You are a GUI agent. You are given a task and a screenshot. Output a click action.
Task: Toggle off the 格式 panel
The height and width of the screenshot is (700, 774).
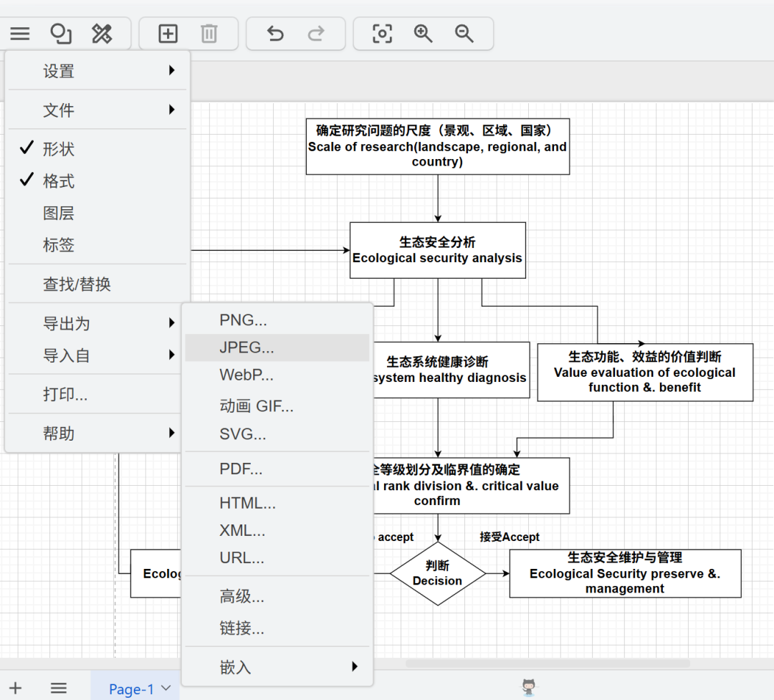57,181
